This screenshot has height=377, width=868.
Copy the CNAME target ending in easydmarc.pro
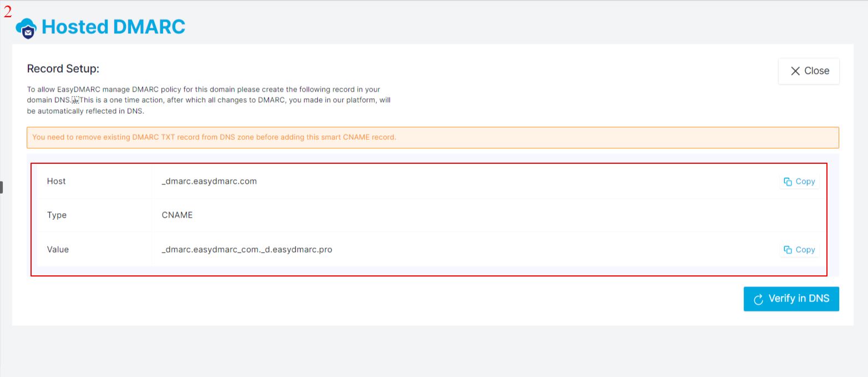click(799, 249)
